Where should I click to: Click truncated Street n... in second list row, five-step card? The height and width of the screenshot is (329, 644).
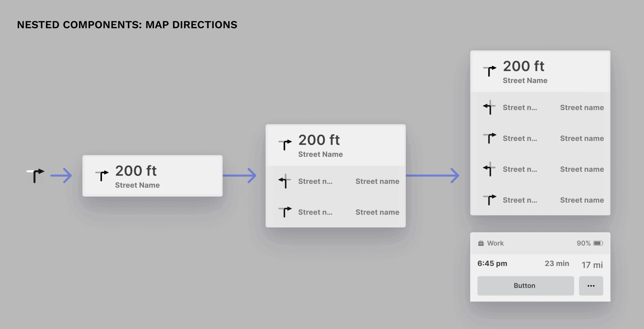[520, 138]
